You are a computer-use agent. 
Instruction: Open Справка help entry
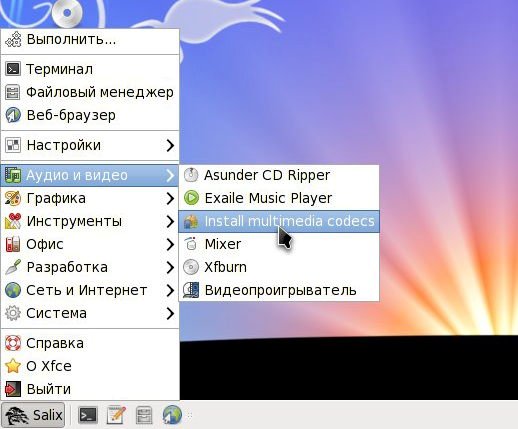pos(90,343)
